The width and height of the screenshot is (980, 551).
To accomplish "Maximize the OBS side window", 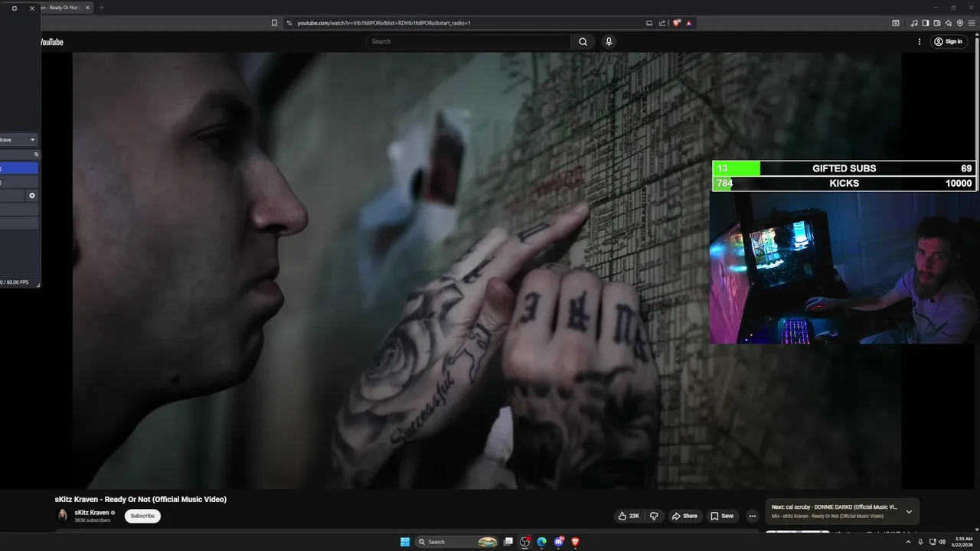I will 14,8.
